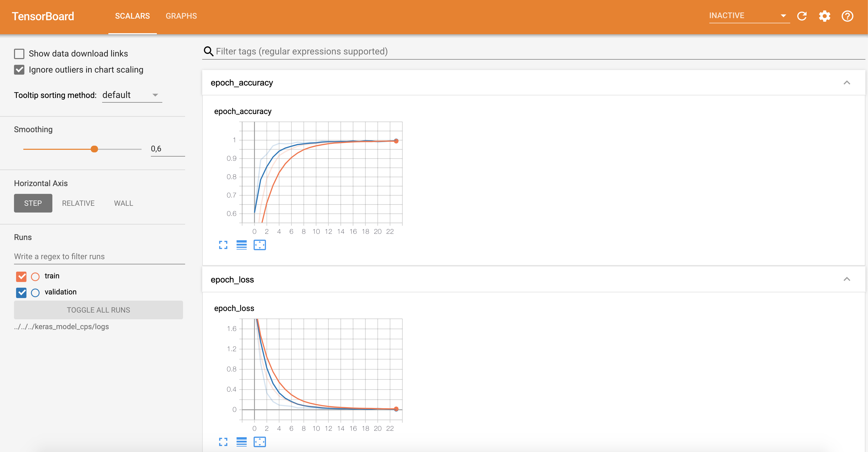The width and height of the screenshot is (868, 452).
Task: Toggle y-axis log scale on epoch_loss chart
Action: coord(241,442)
